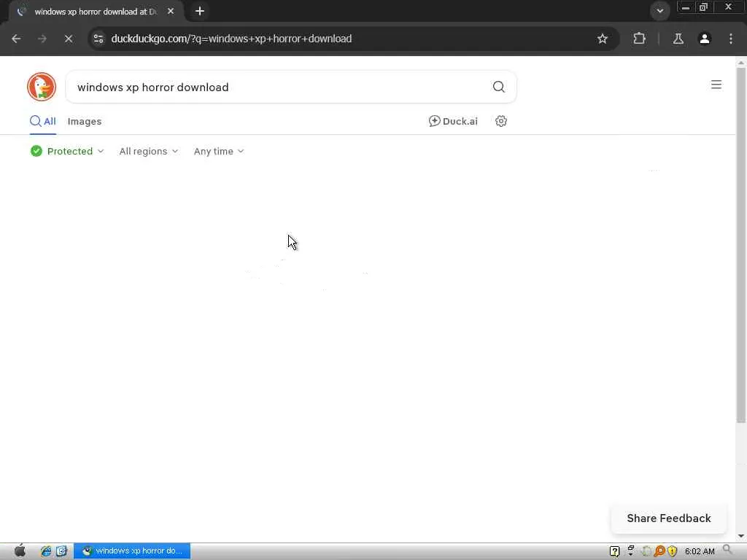Viewport: 747px width, 560px height.
Task: Bookmark this page with the star
Action: tap(602, 39)
